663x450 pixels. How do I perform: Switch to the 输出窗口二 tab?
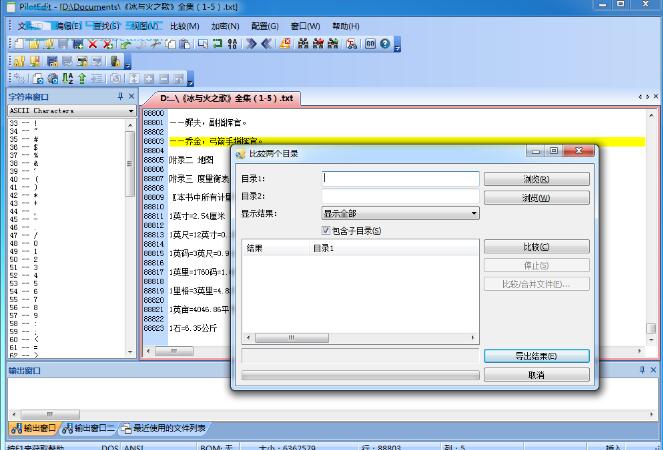89,428
